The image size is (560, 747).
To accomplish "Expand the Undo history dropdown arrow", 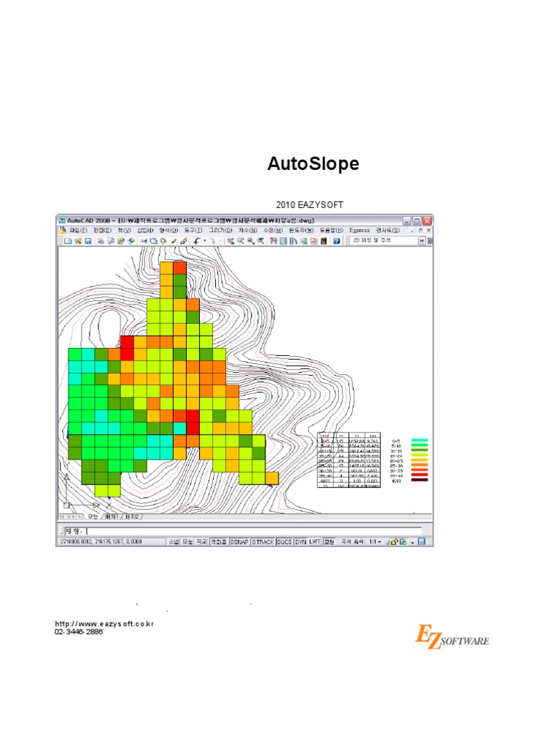I will tap(204, 241).
